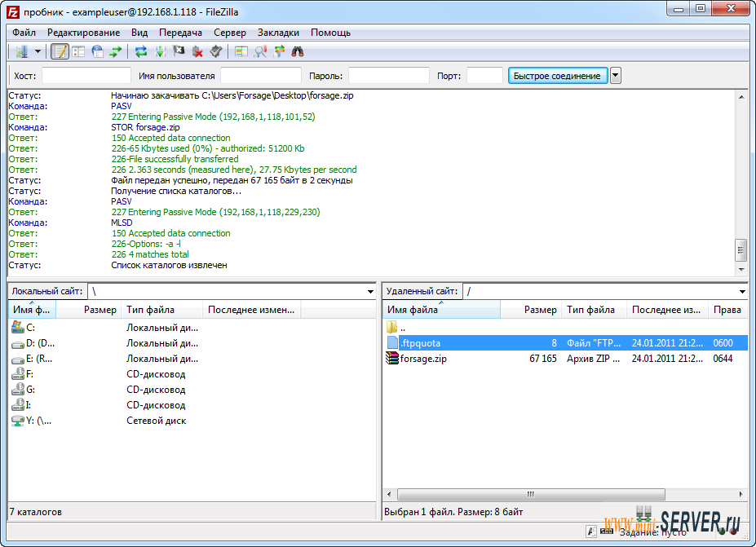
Task: Select the E: local drive
Action: (192, 359)
